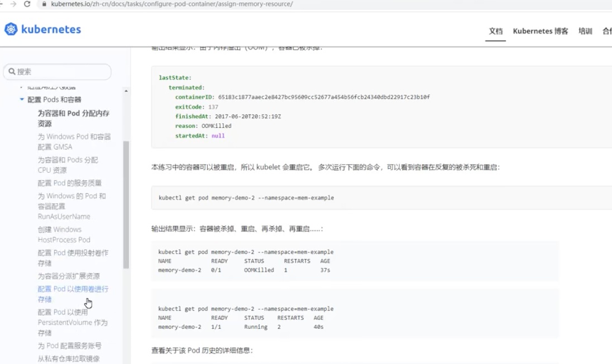This screenshot has height=364, width=612.
Task: Click the 查看关于该 Pod 历史的详细信息 text
Action: (202, 351)
